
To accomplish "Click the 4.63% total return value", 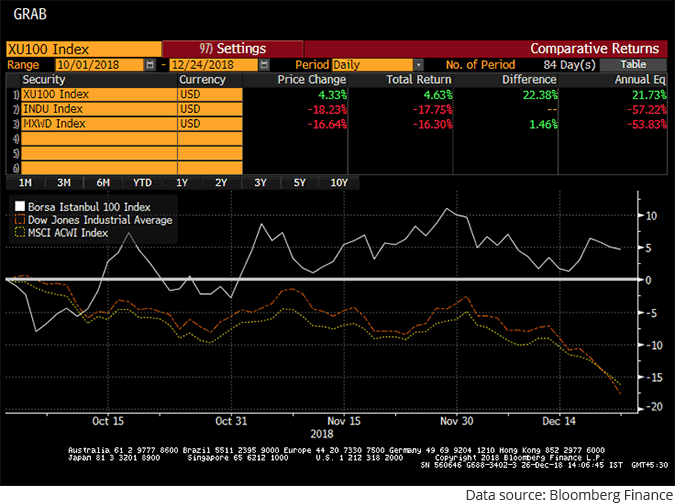I will click(x=438, y=95).
